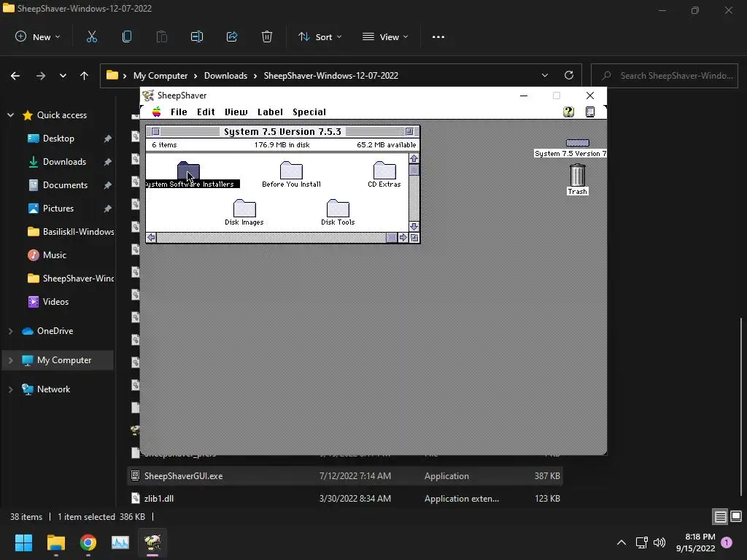
Task: Open the File menu in Mac OS
Action: point(179,112)
